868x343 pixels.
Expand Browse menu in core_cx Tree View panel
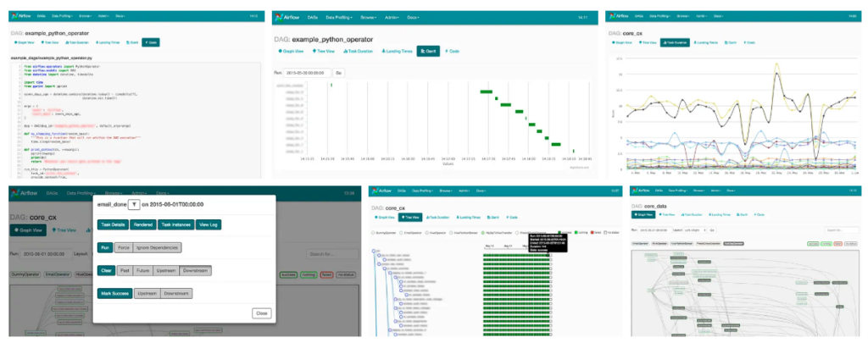[x=446, y=191]
